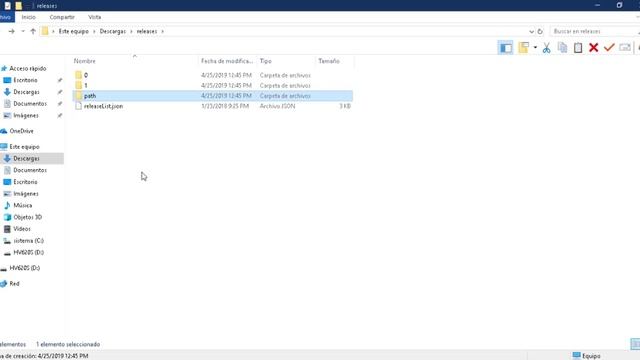The width and height of the screenshot is (640, 360).
Task: Go up one folder level
Action: pos(33,31)
